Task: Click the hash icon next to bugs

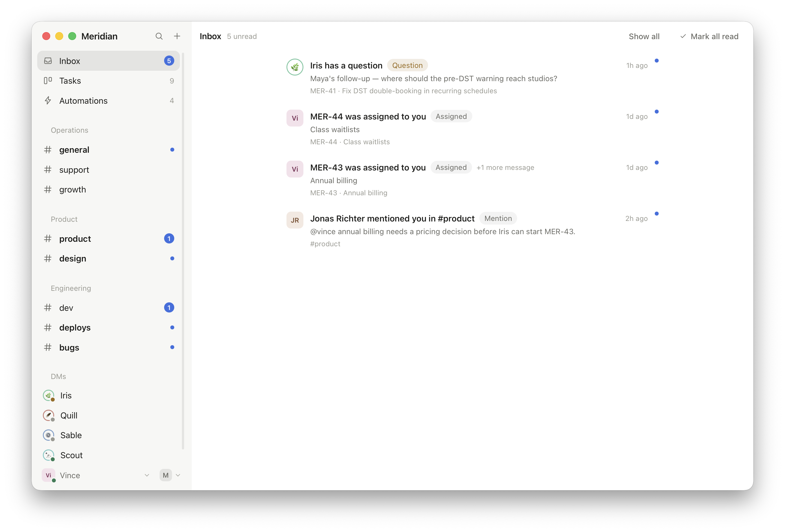Action: (48, 347)
